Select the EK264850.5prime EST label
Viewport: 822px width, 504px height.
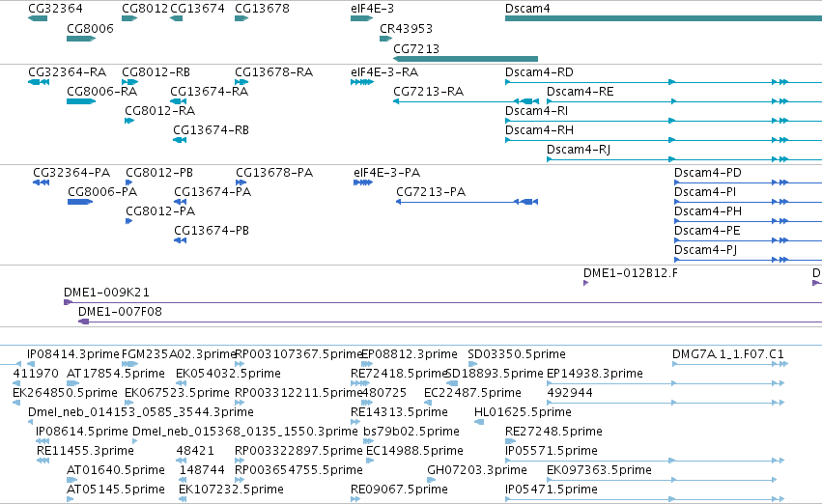(65, 393)
